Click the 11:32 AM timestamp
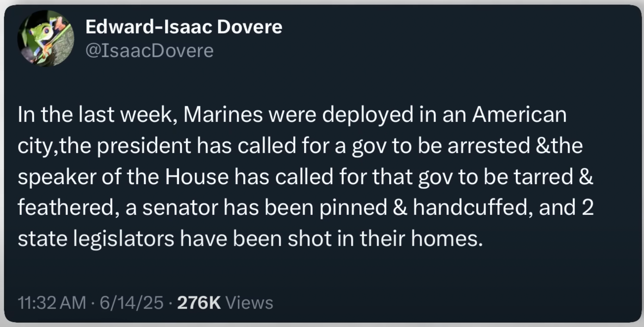Viewport: 644px width, 327px height. tap(52, 302)
